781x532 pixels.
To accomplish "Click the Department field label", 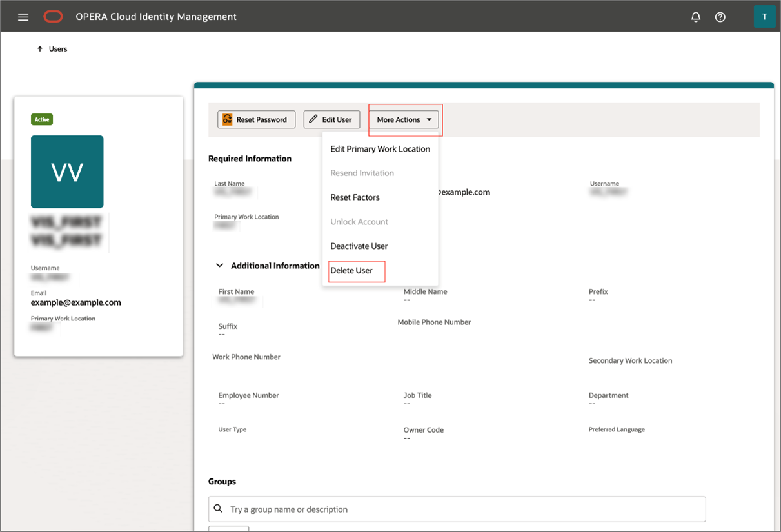I will coord(609,395).
